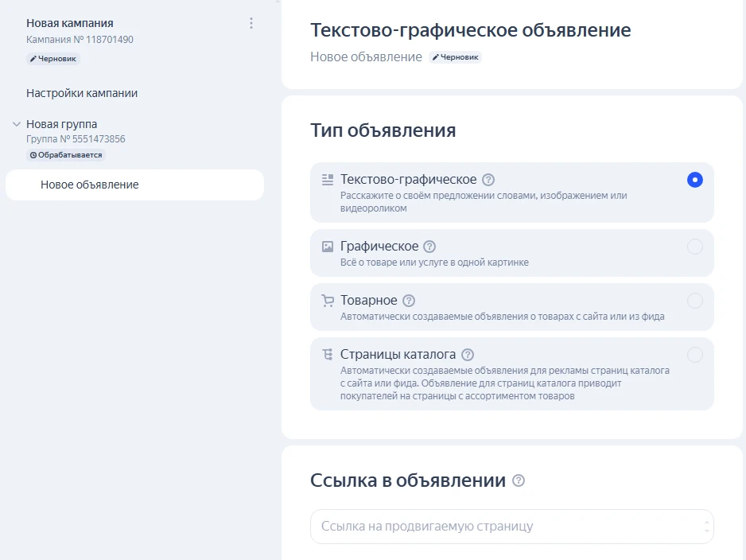
Task: Open the link field suggestions arrows
Action: click(x=706, y=527)
